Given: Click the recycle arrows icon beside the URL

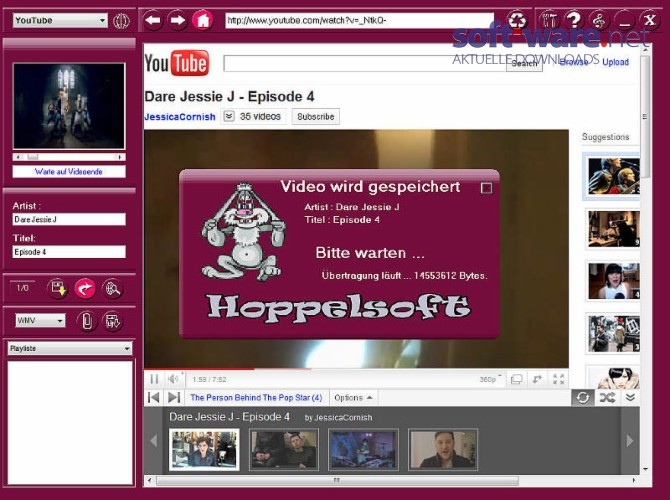Looking at the screenshot, I should tap(517, 20).
